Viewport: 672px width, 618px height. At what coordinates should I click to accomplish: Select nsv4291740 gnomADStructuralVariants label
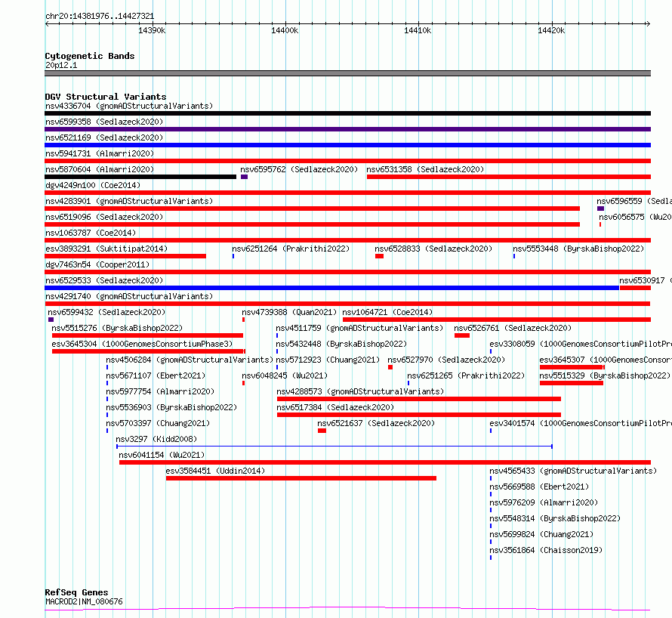[129, 296]
